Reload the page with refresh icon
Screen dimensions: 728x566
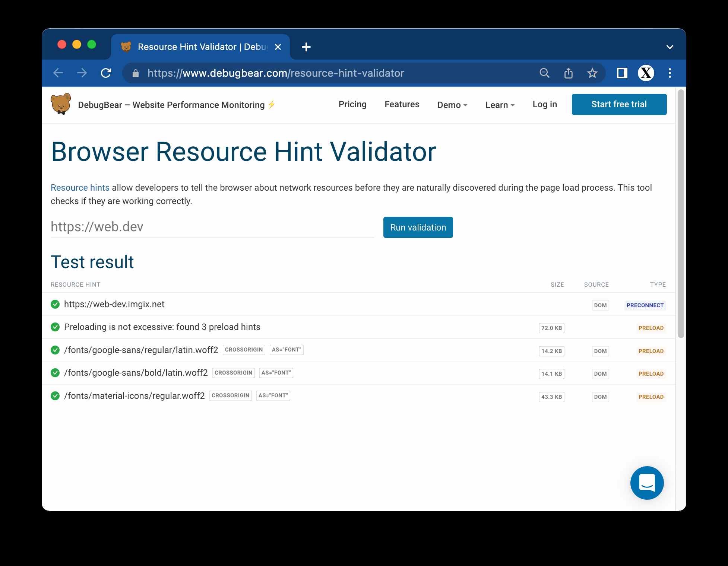click(106, 73)
